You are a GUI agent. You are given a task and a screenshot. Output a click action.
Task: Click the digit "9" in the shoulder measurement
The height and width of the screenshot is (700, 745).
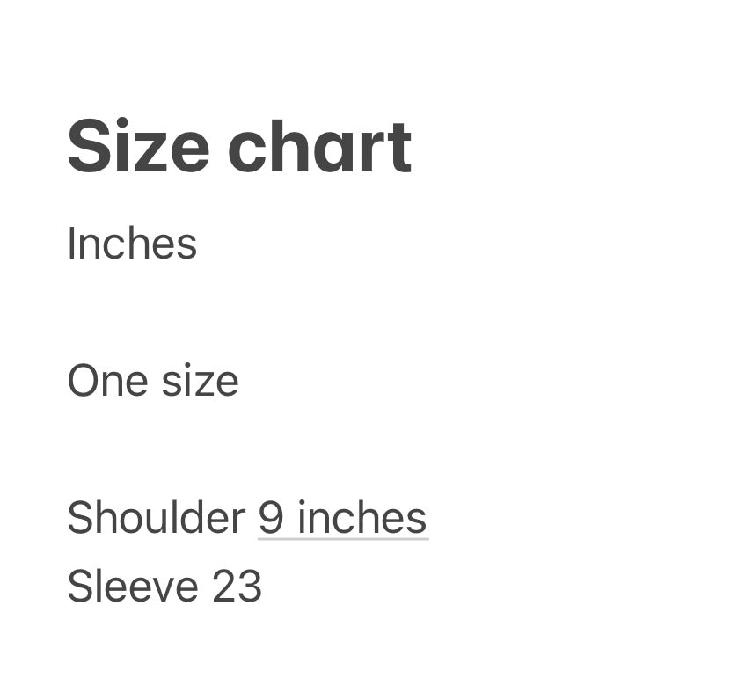point(271,517)
